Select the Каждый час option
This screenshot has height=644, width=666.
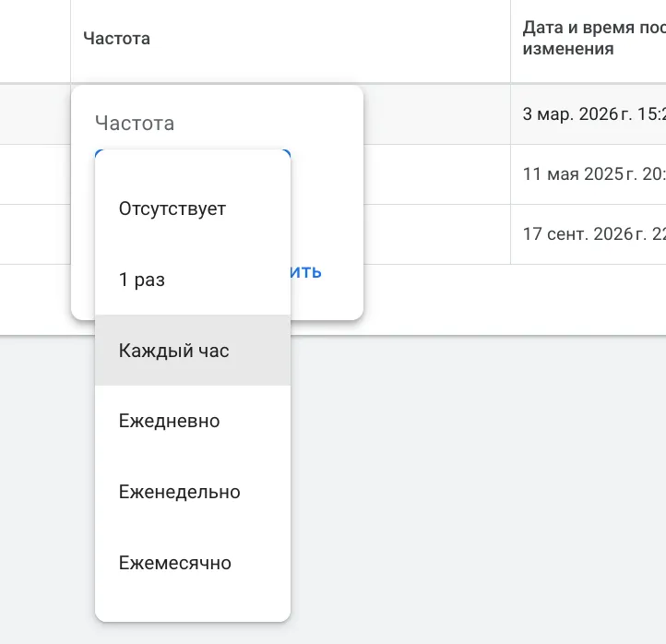pyautogui.click(x=193, y=351)
